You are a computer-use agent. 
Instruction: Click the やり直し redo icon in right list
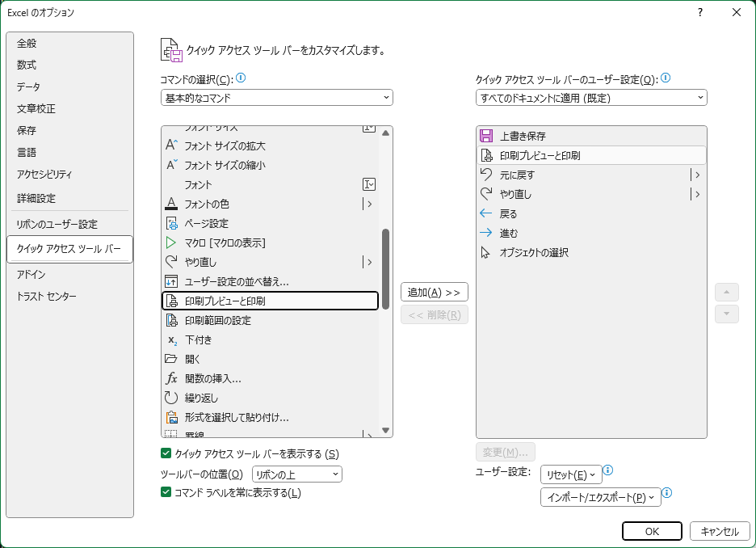tap(486, 194)
